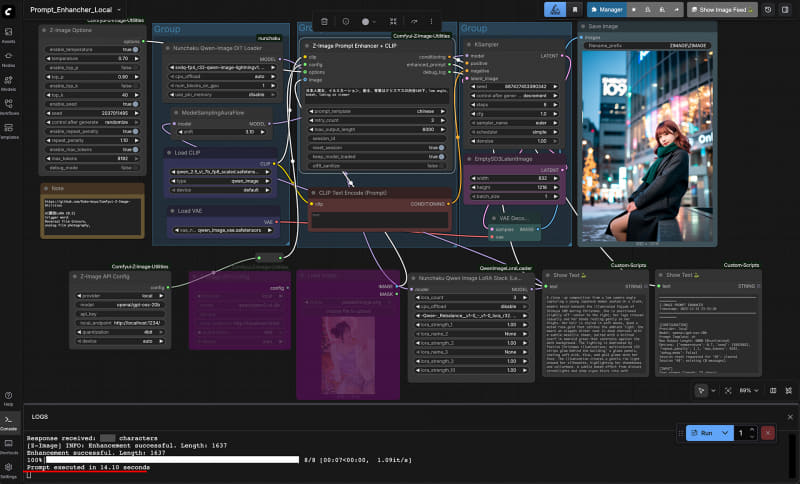
Task: Open the Nodes library sidebar icon
Action: tap(9, 59)
